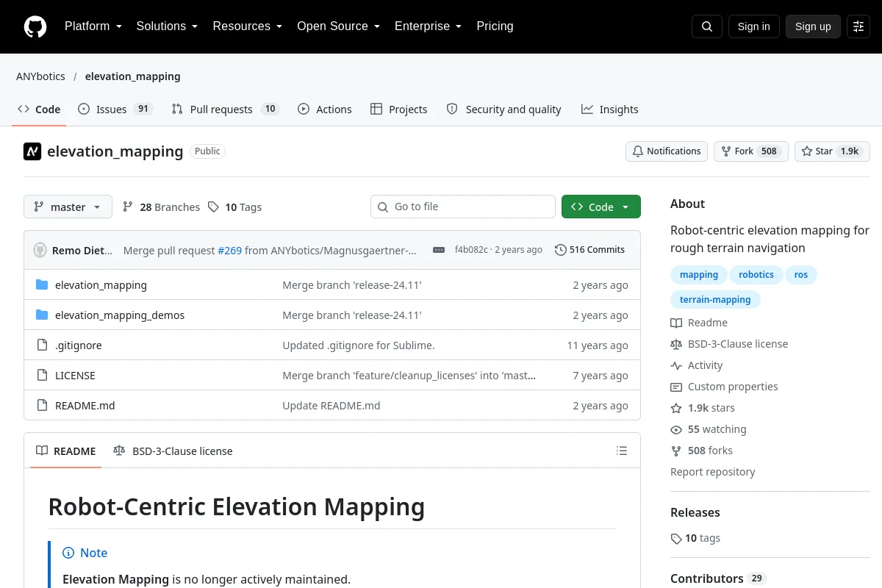Switch to the Pull requests tab

(x=225, y=109)
